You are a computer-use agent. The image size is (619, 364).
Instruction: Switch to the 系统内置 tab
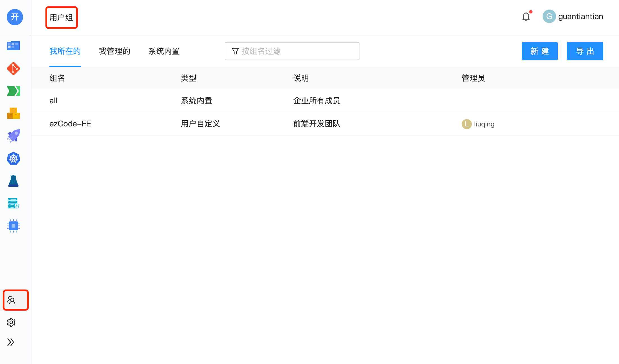[x=164, y=51]
